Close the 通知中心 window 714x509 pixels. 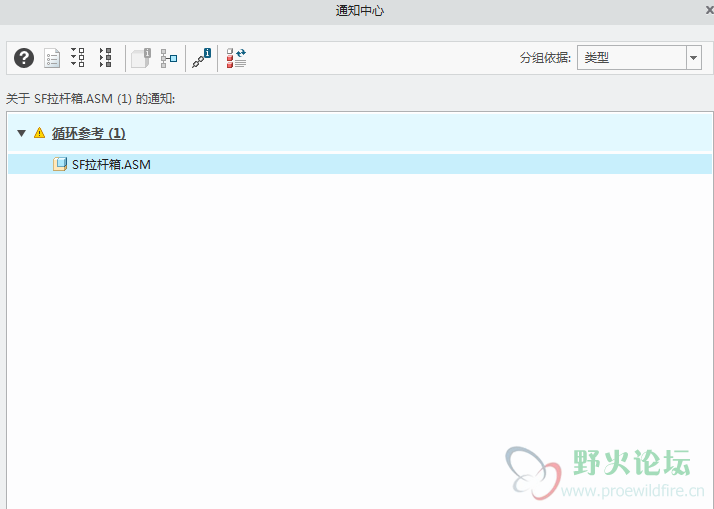tap(709, 10)
